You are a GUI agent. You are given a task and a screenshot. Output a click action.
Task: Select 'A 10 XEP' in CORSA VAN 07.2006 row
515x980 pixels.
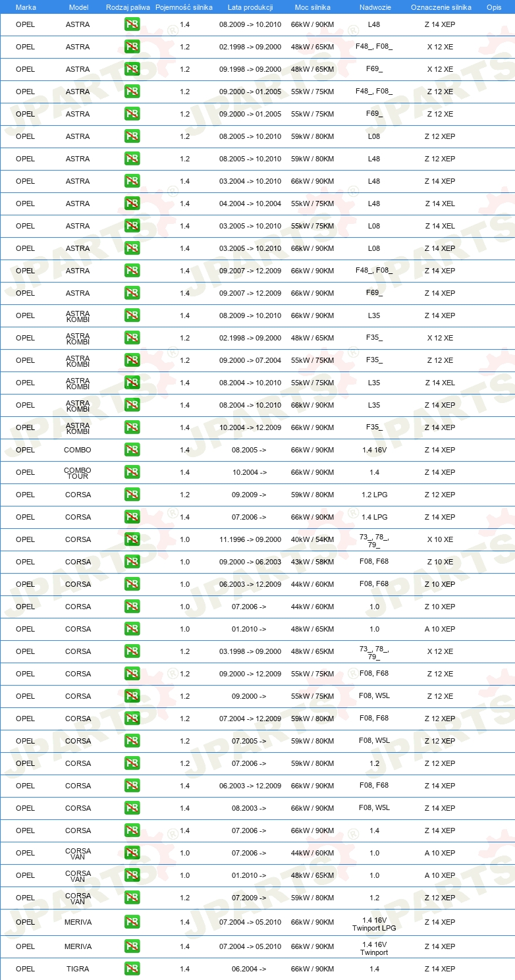440,853
